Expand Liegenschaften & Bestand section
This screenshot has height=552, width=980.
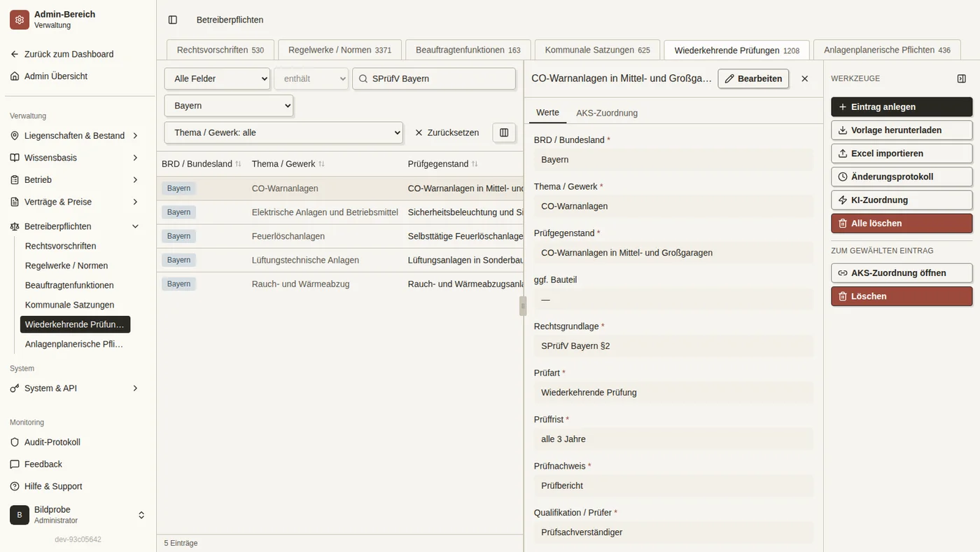(x=76, y=135)
